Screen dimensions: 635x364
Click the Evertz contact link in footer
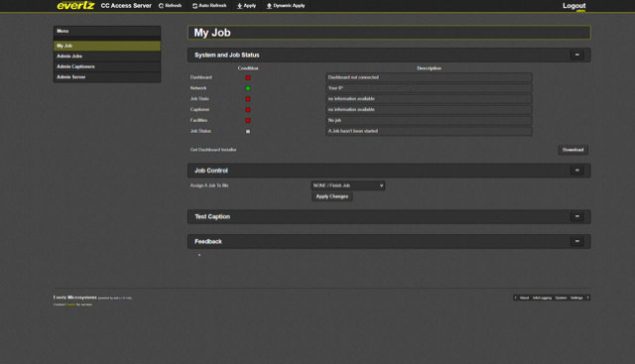70,304
